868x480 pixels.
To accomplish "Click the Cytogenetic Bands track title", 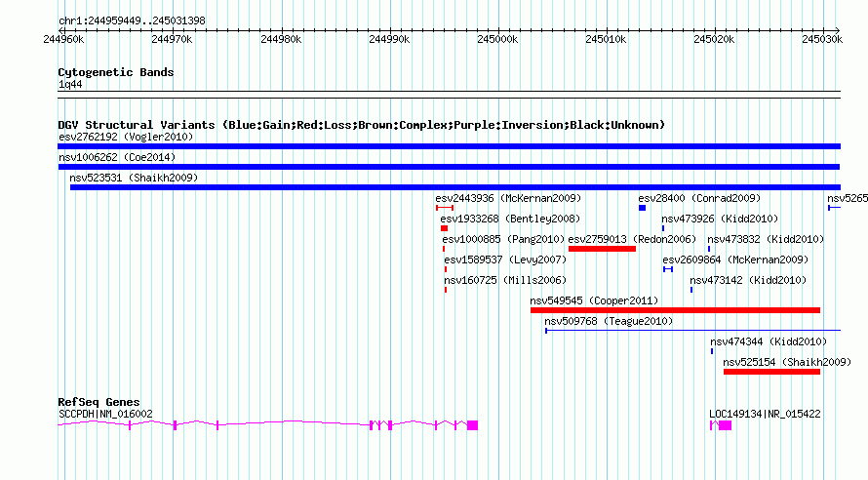I will (x=116, y=72).
